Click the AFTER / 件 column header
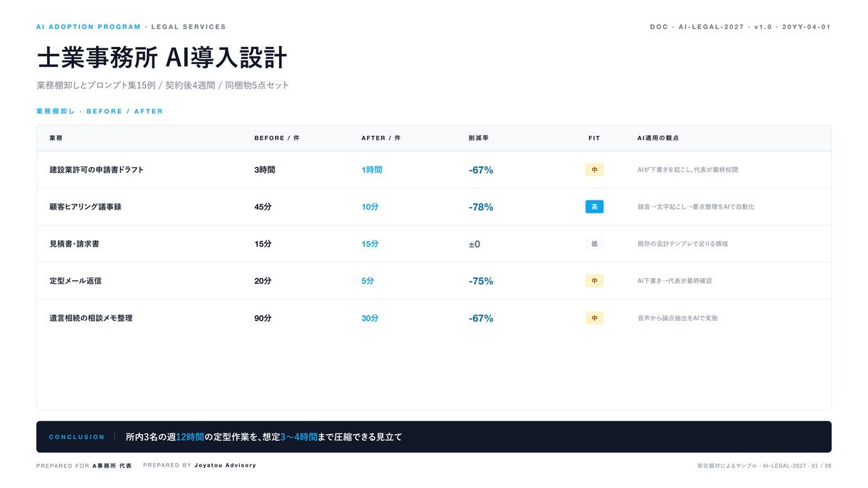The image size is (868, 488). pyautogui.click(x=381, y=138)
